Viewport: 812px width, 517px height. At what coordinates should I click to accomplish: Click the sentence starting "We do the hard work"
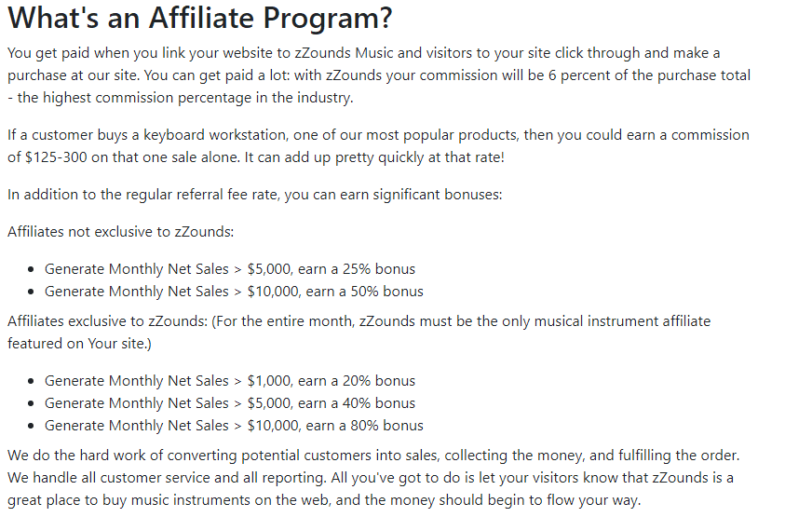373,456
